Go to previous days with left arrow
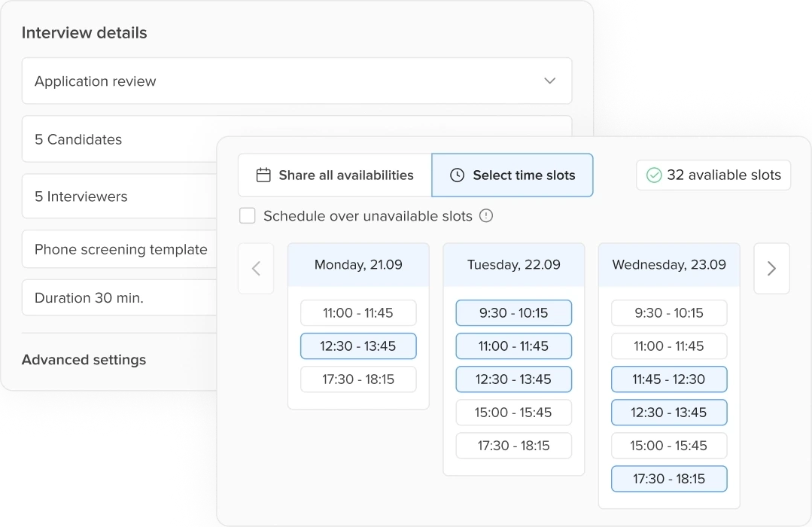Image resolution: width=812 pixels, height=527 pixels. (256, 268)
